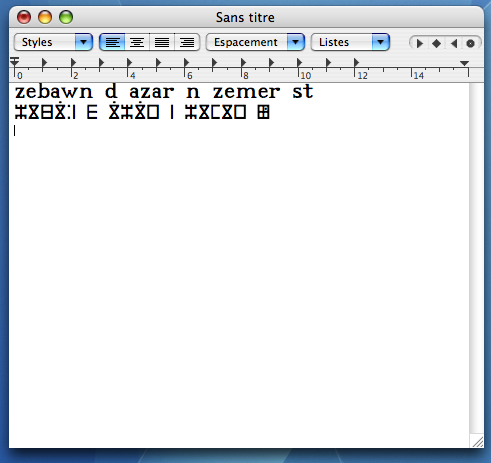Minimize the window with yellow button

click(x=45, y=17)
